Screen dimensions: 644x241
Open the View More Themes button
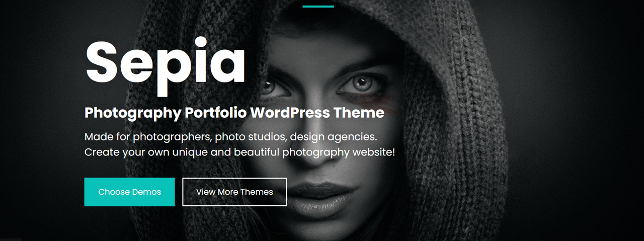[x=234, y=192]
